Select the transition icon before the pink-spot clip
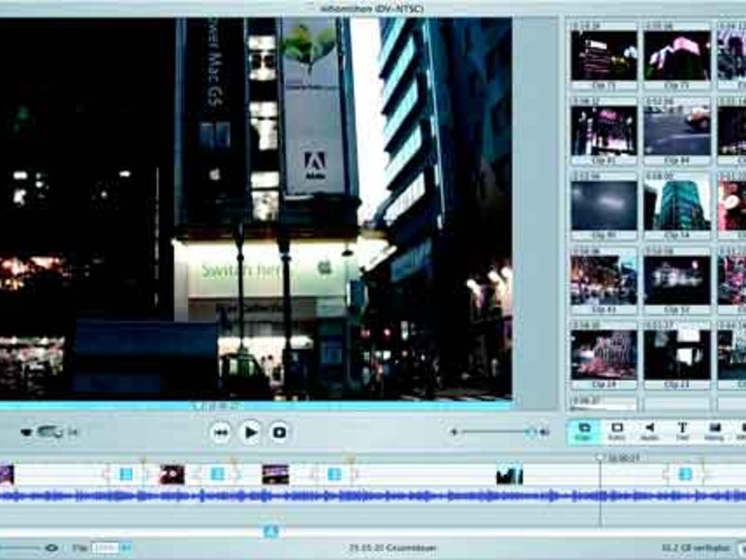 [126, 474]
